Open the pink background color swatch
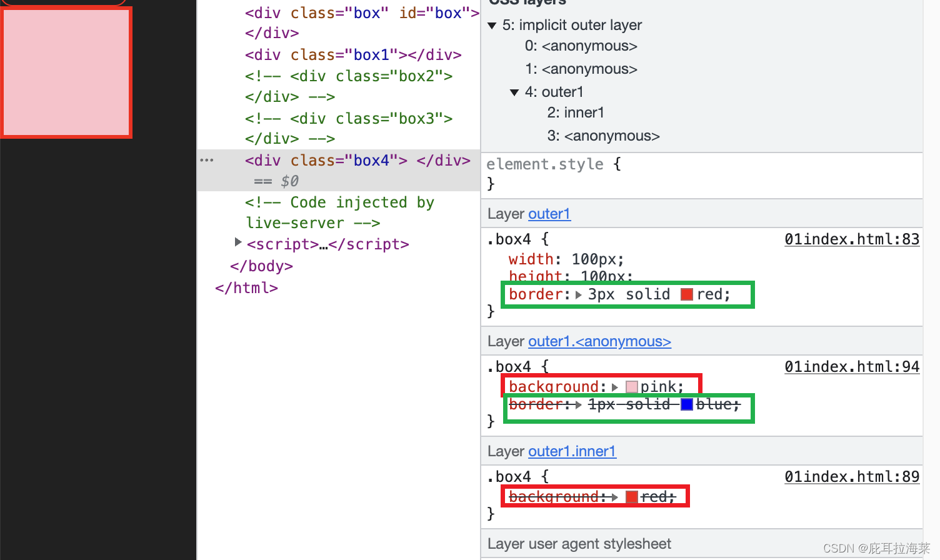Viewport: 940px width, 560px height. (x=632, y=387)
